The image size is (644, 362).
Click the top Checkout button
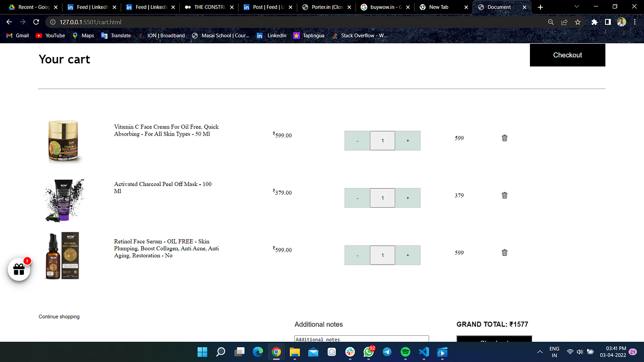point(567,55)
